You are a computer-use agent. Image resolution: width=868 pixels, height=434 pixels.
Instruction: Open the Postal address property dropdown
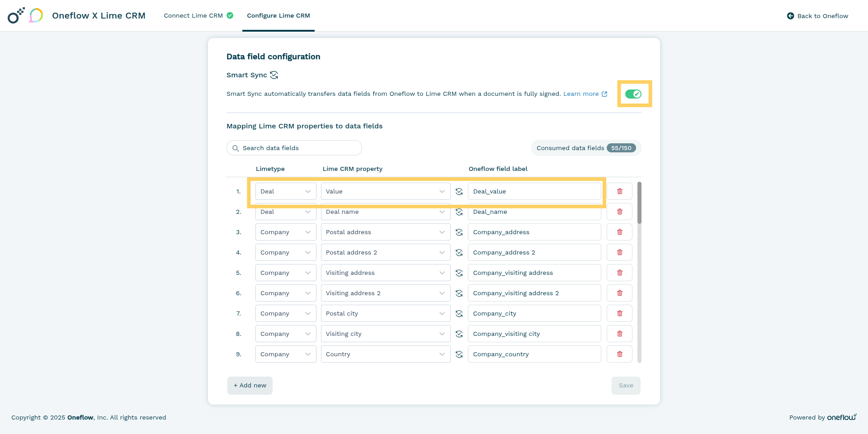pyautogui.click(x=386, y=232)
